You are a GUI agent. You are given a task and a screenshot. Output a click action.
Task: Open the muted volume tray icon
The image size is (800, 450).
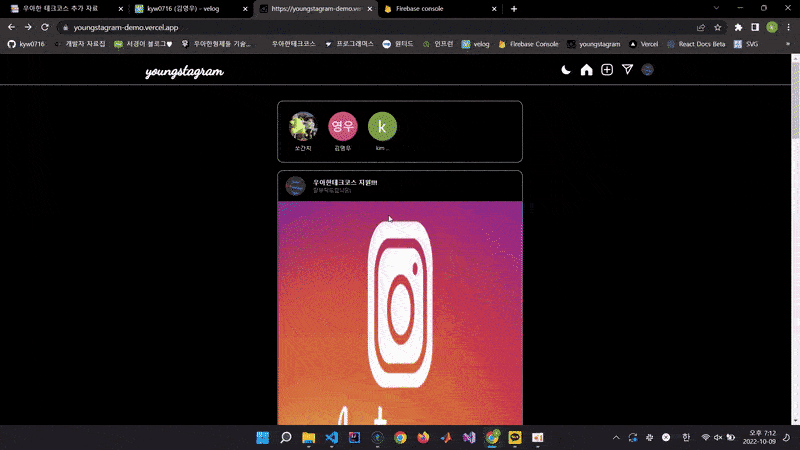click(x=718, y=437)
